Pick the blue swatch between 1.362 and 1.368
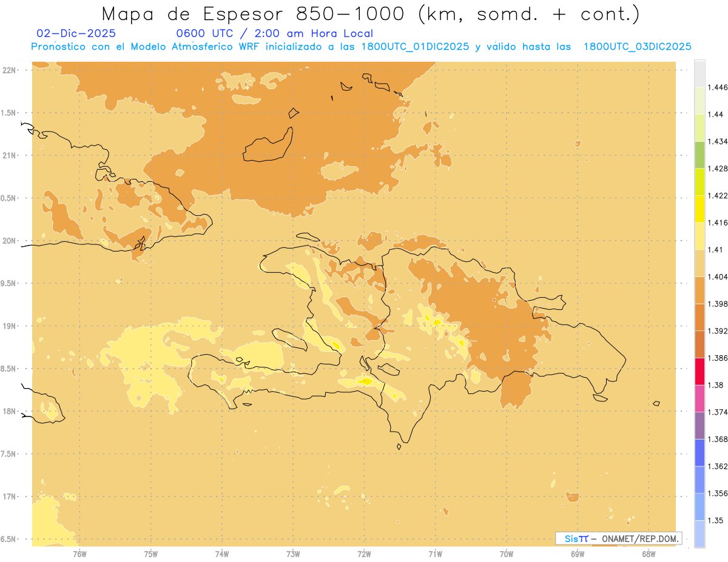Screen dimensions: 728x562 pos(699,453)
